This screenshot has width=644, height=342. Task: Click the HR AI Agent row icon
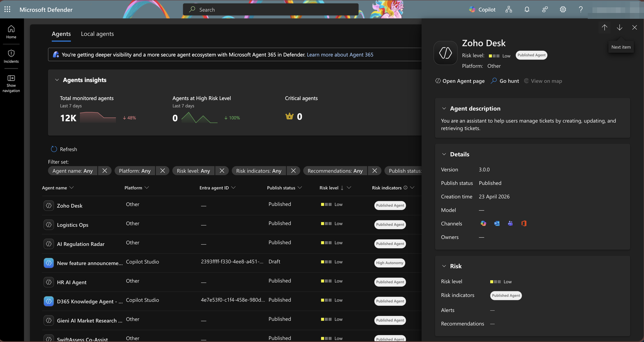pos(49,282)
